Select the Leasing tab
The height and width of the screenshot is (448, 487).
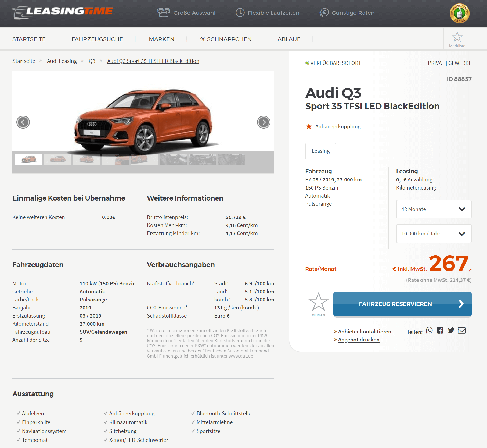pyautogui.click(x=320, y=151)
